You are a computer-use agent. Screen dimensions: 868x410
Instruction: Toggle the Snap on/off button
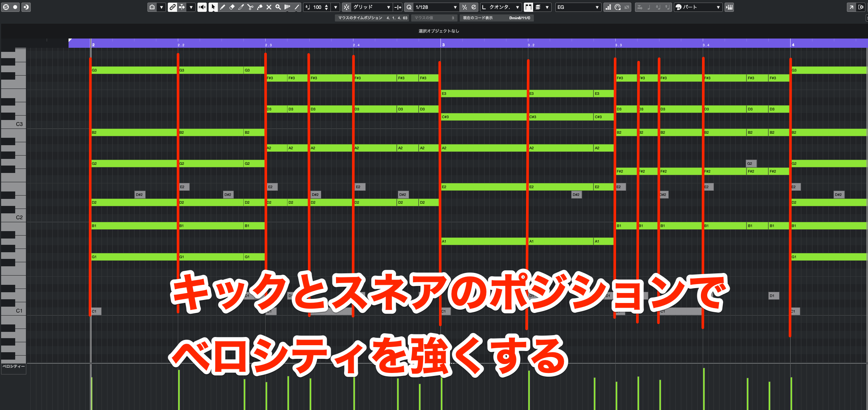346,7
